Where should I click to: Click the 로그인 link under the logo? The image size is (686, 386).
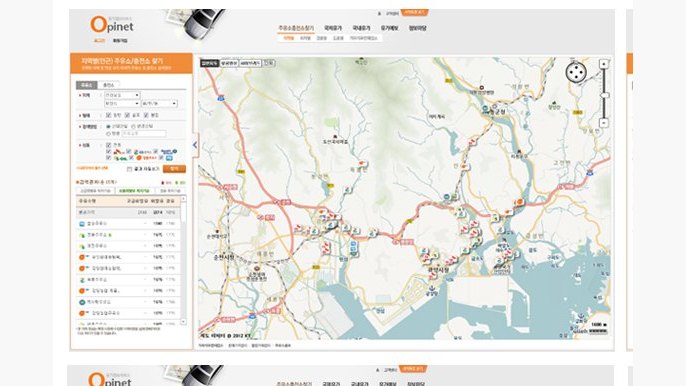pyautogui.click(x=100, y=41)
